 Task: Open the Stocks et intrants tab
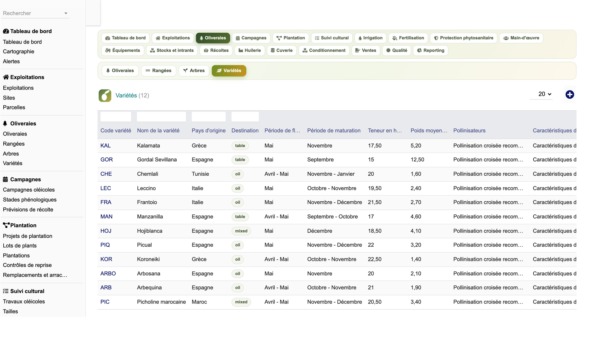[172, 50]
